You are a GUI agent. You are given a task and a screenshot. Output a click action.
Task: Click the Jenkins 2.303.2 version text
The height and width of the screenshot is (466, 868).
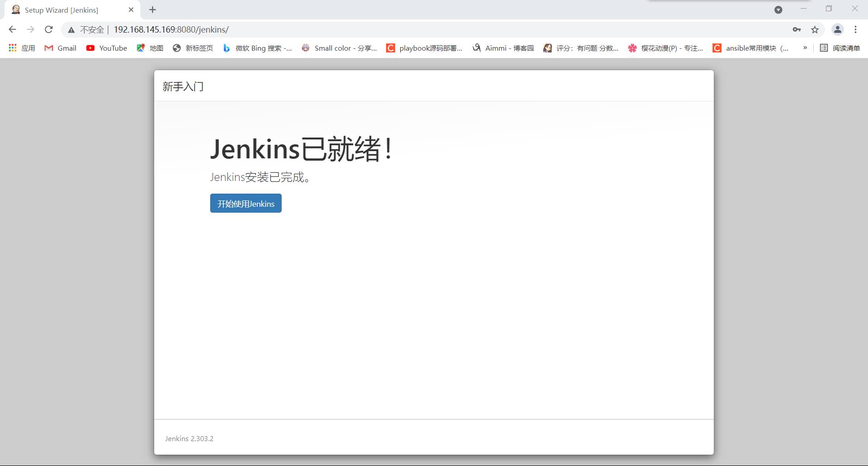coord(189,438)
